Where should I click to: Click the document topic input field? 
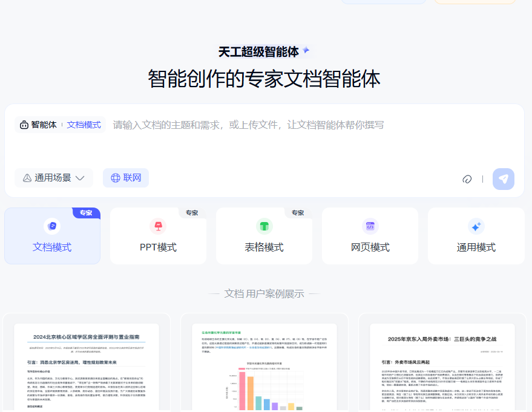[x=248, y=125]
